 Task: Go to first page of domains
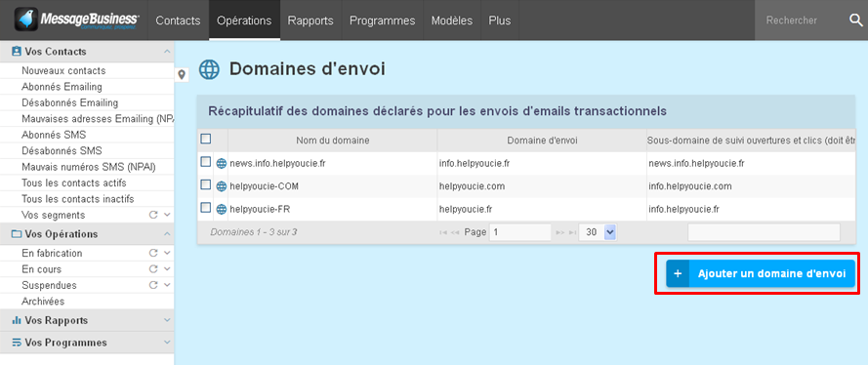[443, 233]
